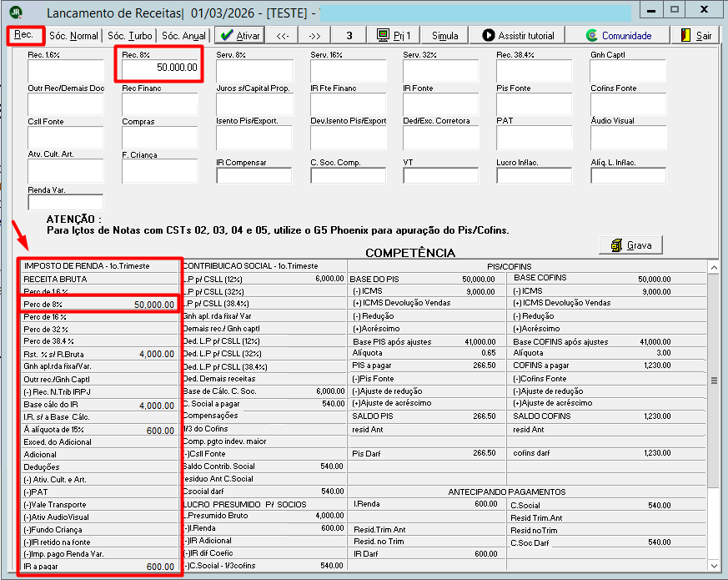The width and height of the screenshot is (728, 580).
Task: Click the JR application logo icon
Action: 16,12
